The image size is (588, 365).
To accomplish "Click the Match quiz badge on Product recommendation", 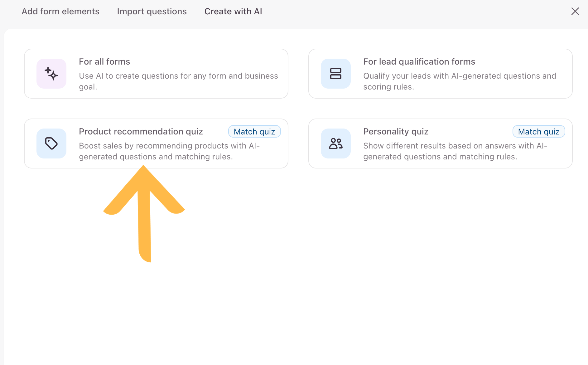I will (254, 131).
